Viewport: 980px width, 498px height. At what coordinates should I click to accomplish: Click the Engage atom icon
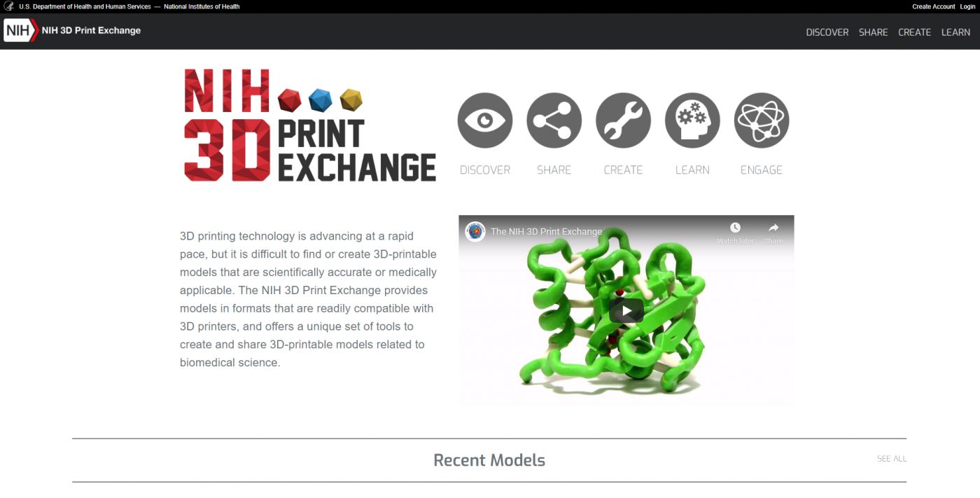[762, 120]
